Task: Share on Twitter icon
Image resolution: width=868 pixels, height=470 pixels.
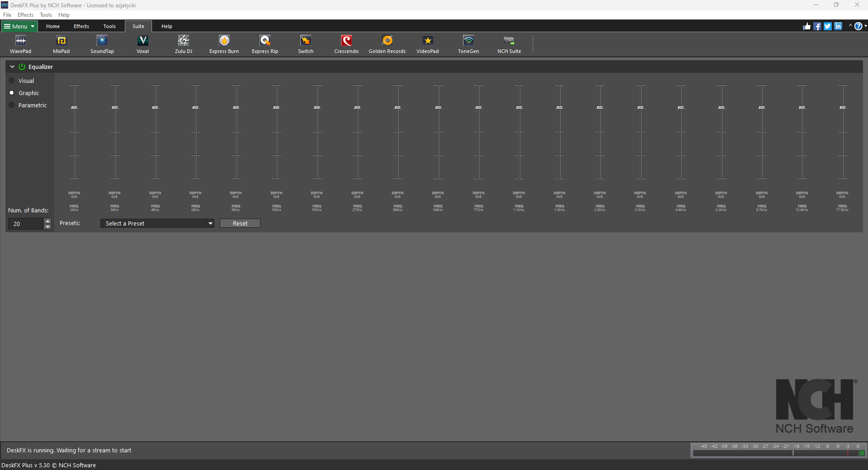Action: click(828, 26)
